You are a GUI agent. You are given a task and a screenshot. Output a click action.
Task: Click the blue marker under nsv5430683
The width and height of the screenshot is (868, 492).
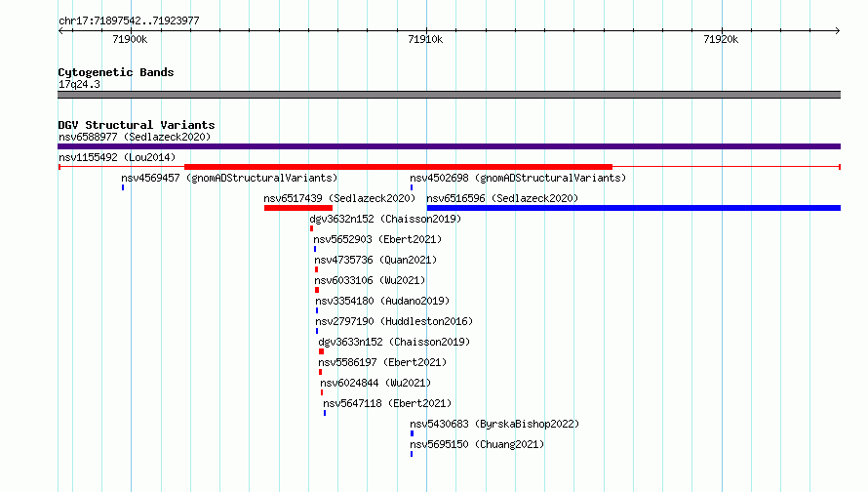(412, 433)
